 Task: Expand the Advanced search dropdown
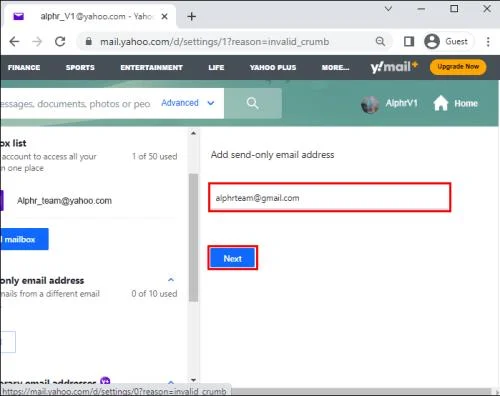(x=187, y=103)
